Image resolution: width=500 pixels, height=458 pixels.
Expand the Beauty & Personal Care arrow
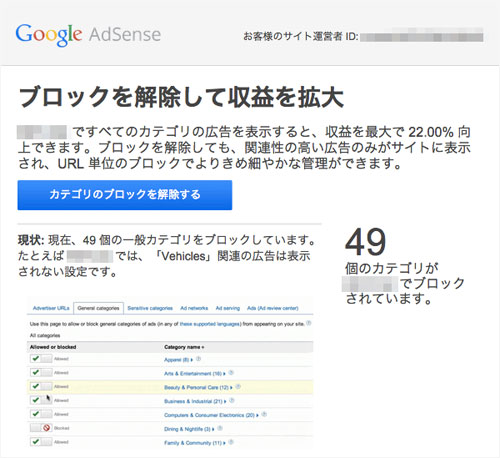[231, 388]
